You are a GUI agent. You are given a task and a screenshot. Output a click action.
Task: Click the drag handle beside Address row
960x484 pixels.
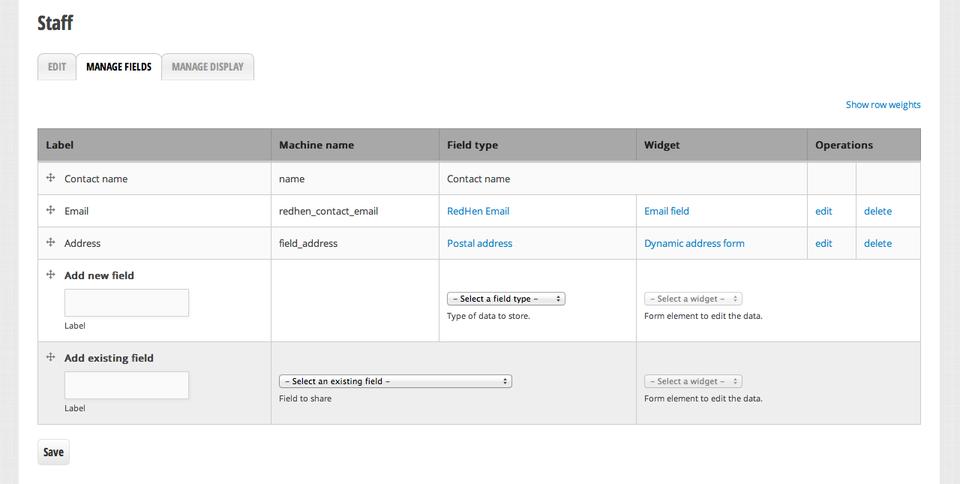click(50, 243)
